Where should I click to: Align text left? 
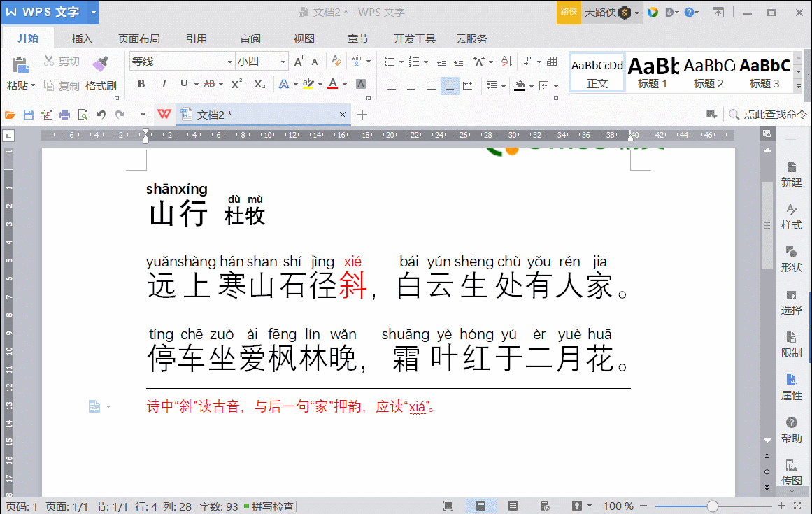tap(392, 86)
